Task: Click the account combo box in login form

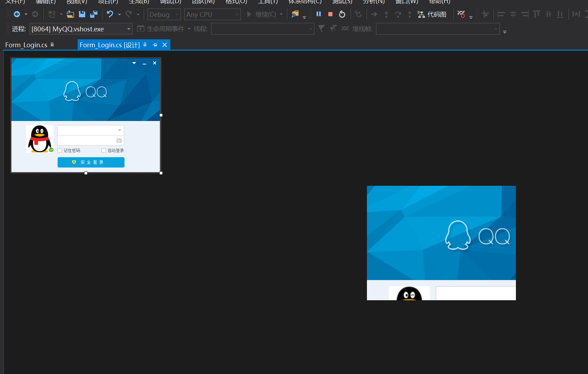Action: (91, 130)
